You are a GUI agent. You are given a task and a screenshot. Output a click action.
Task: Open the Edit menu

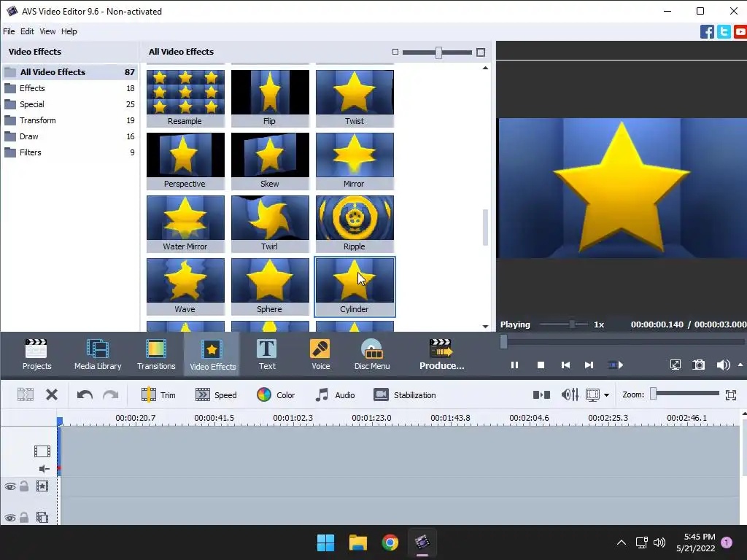click(x=27, y=31)
